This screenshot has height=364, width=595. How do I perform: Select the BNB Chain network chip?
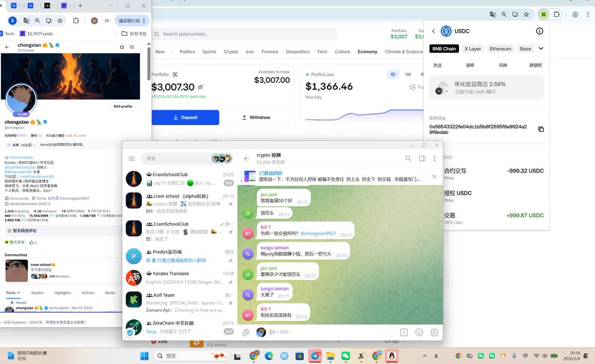coord(444,49)
